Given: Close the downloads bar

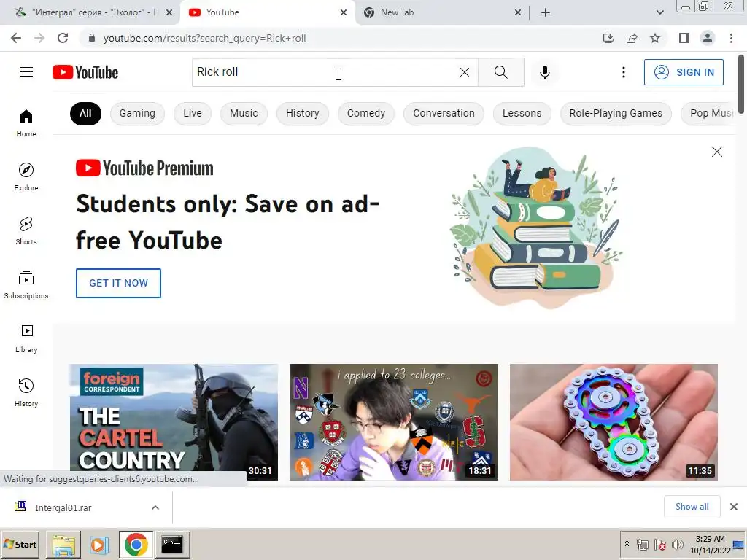Looking at the screenshot, I should [734, 507].
